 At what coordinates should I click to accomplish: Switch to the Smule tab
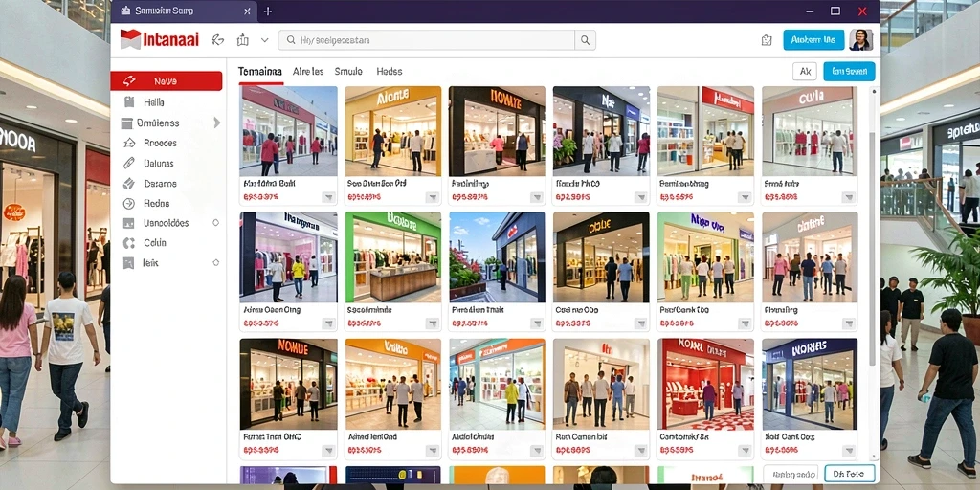tap(348, 71)
